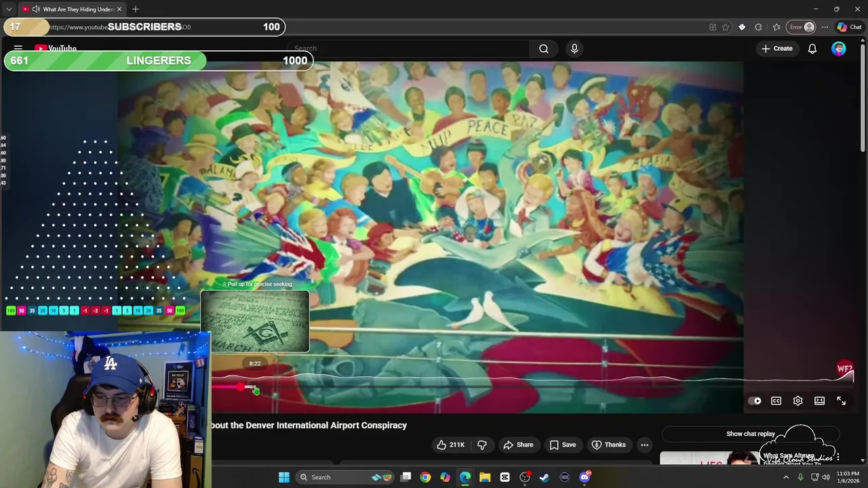Screen dimensions: 868x488
Task: Click the 'Pull up for precise seeking' hint
Action: [x=258, y=284]
